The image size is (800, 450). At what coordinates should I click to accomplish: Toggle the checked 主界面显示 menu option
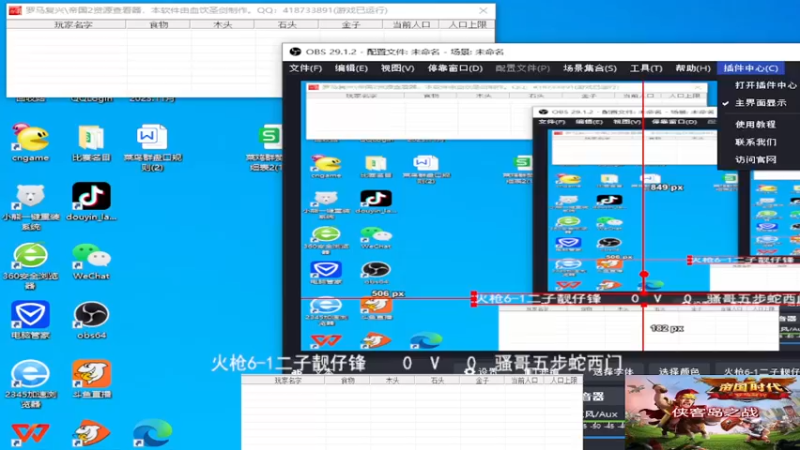pos(760,103)
